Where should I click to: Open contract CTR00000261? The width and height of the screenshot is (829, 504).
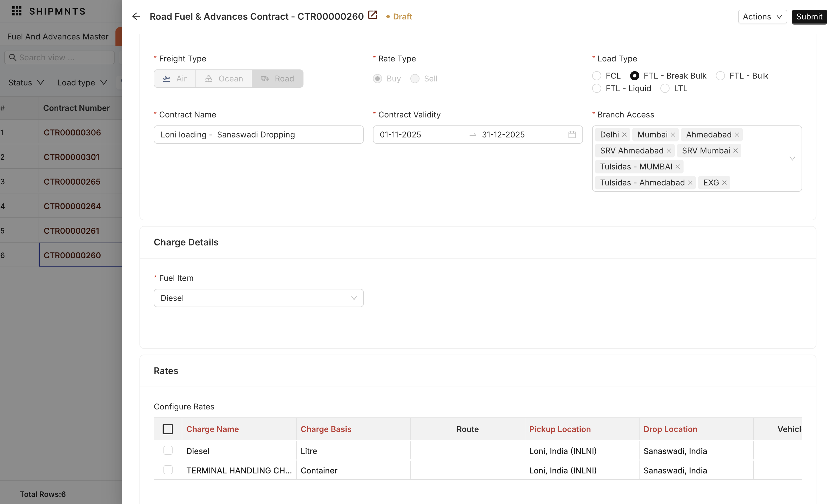(71, 231)
